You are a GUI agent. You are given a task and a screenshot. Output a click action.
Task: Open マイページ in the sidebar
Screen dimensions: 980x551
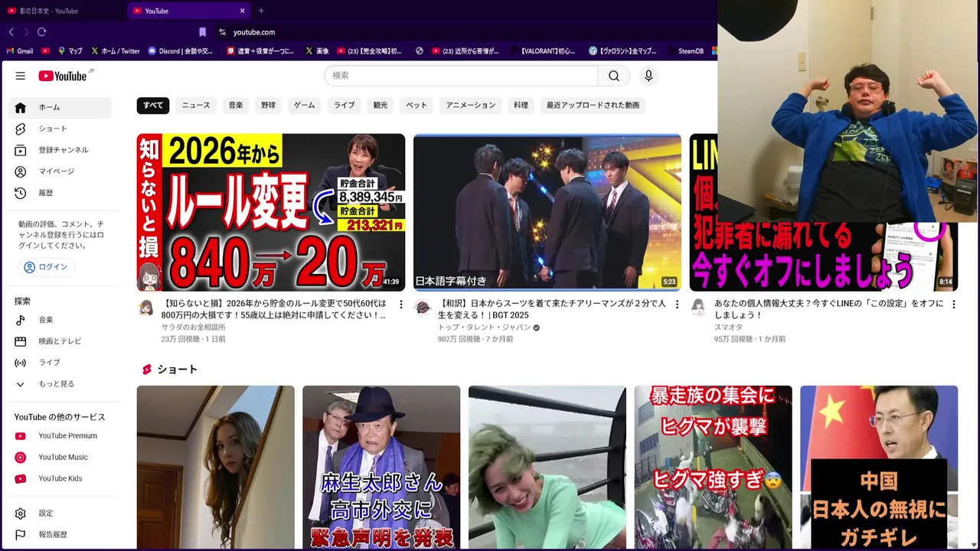(x=61, y=171)
